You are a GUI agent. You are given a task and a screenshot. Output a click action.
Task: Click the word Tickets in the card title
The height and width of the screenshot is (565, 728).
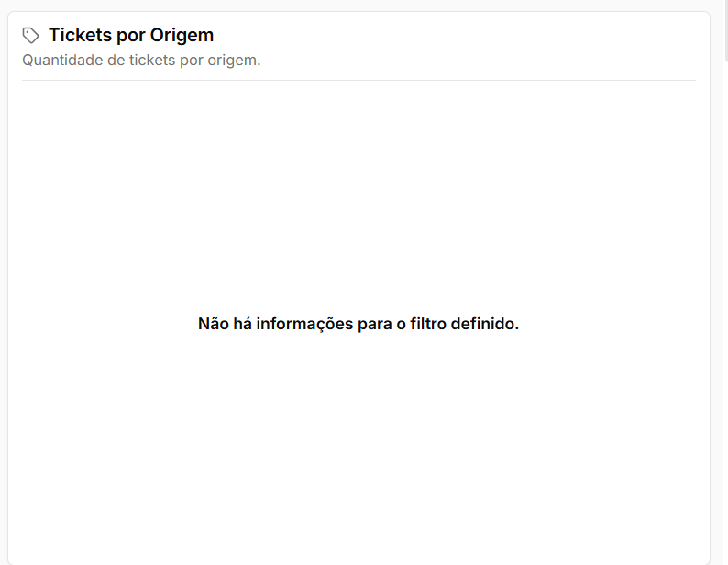click(x=81, y=35)
